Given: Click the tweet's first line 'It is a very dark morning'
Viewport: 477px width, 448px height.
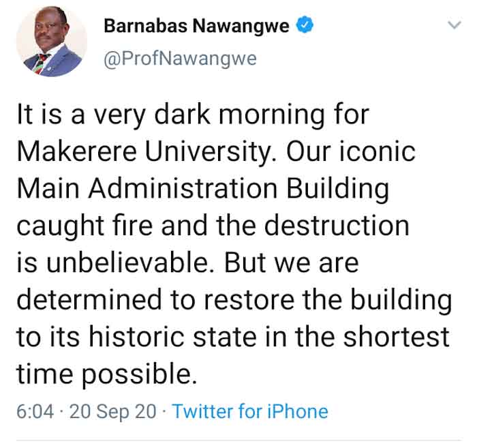Looking at the screenshot, I should (170, 115).
